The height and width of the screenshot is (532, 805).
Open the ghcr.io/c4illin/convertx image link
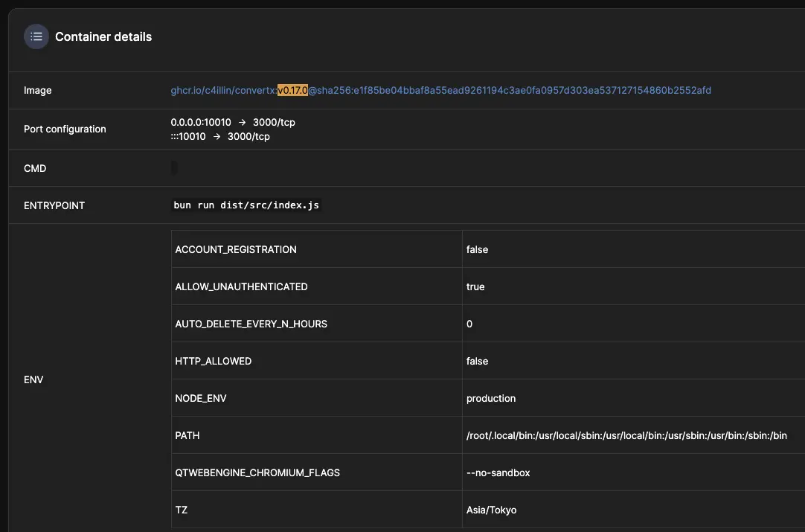pyautogui.click(x=440, y=90)
